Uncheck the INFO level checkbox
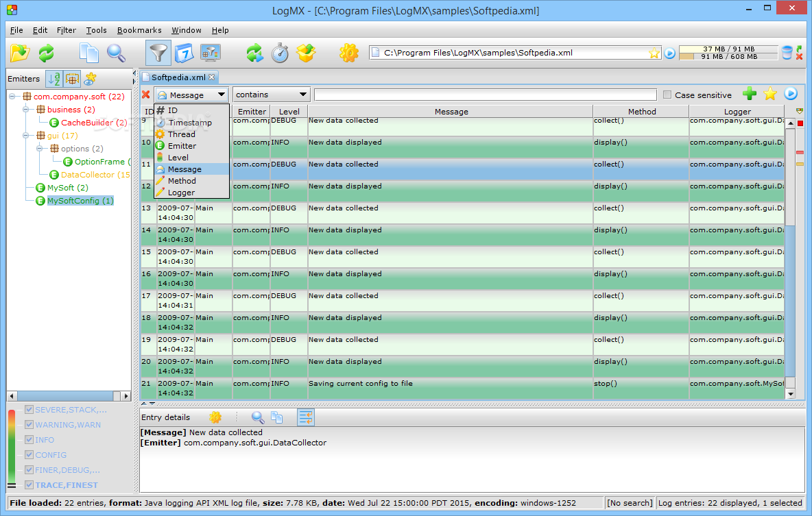The height and width of the screenshot is (516, 812). coord(29,439)
